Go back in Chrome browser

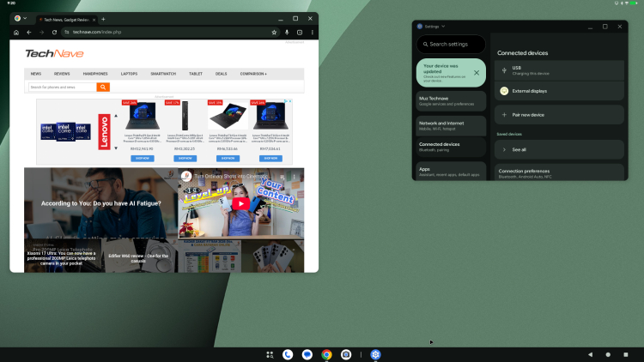tap(28, 32)
